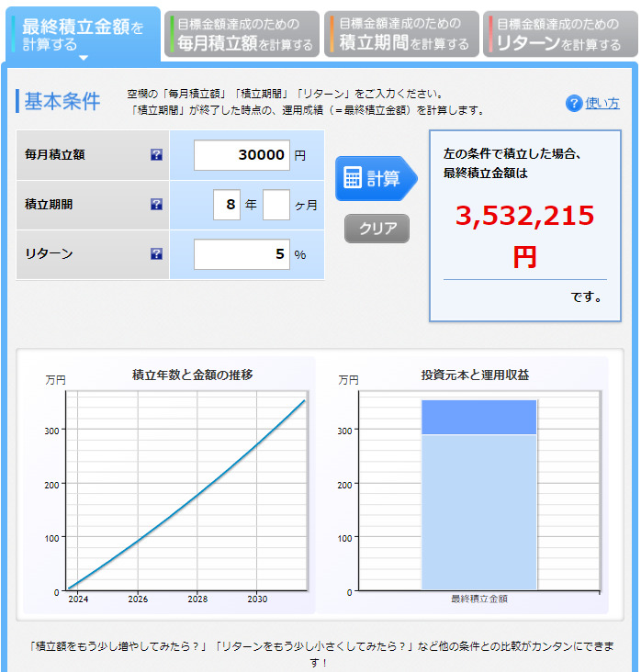The width and height of the screenshot is (641, 672).
Task: Click the 投資元本と運用収益 chart title
Action: [475, 375]
